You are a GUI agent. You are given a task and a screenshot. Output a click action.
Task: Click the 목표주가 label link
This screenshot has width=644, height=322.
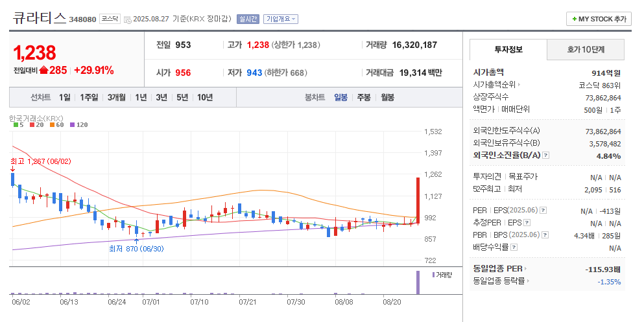[523, 176]
